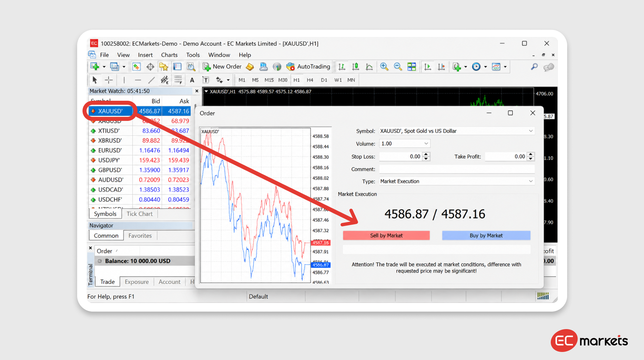Increase the Stop Loss value stepper
This screenshot has height=360, width=644.
[426, 154]
